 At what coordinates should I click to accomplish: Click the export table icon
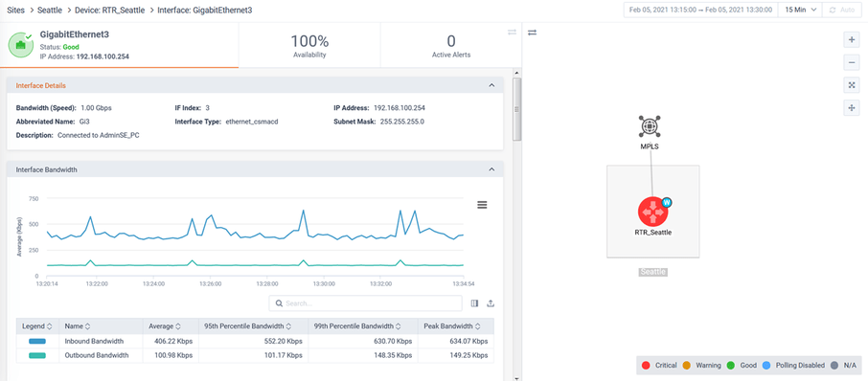pyautogui.click(x=491, y=303)
